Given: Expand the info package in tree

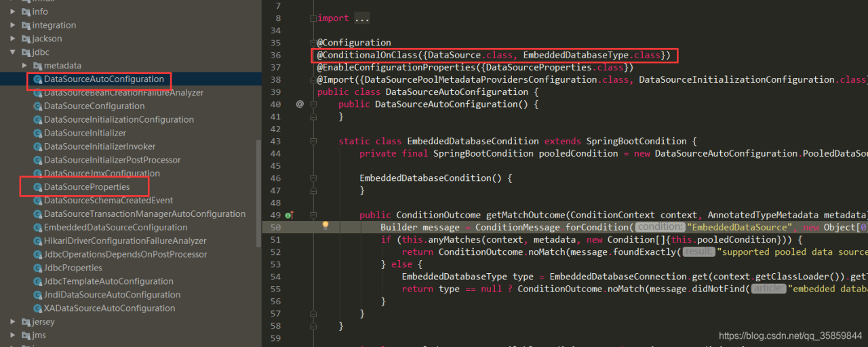Looking at the screenshot, I should [13, 12].
